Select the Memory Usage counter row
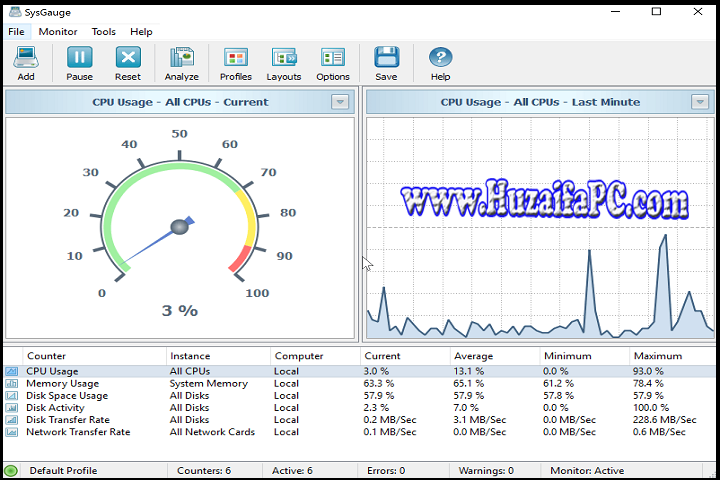Viewport: 720px width, 480px height. pyautogui.click(x=360, y=384)
